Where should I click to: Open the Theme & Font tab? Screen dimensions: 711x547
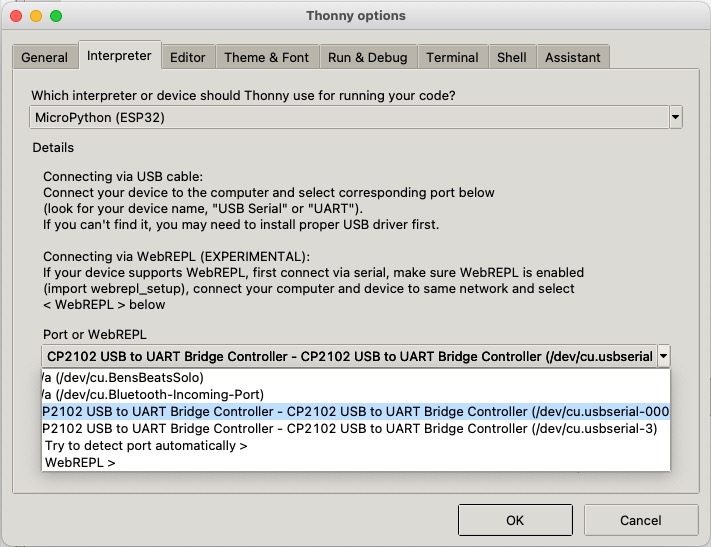click(266, 57)
